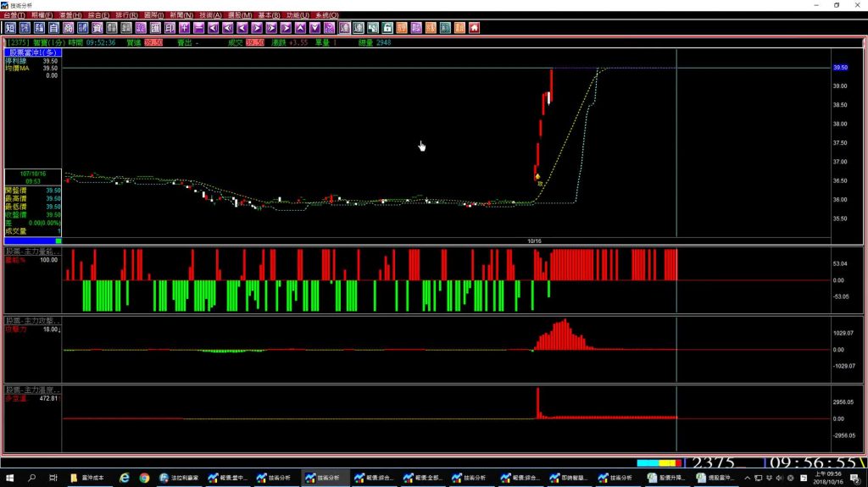Click the single right arrow icon
Viewport: 868px width, 487px height.
[x=257, y=28]
